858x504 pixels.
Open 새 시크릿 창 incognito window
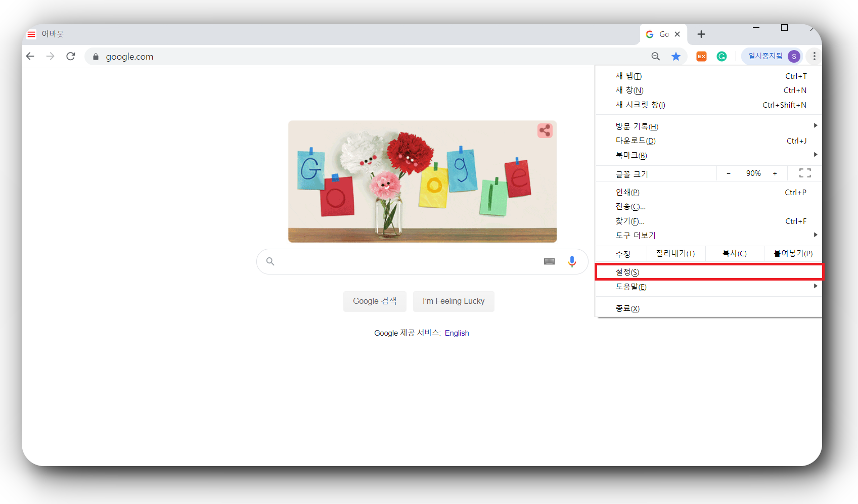click(708, 105)
